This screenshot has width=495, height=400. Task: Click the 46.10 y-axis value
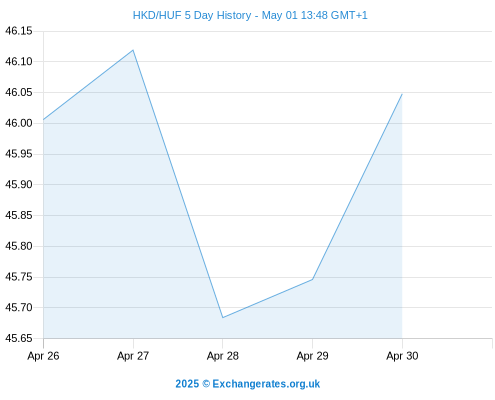pyautogui.click(x=19, y=62)
